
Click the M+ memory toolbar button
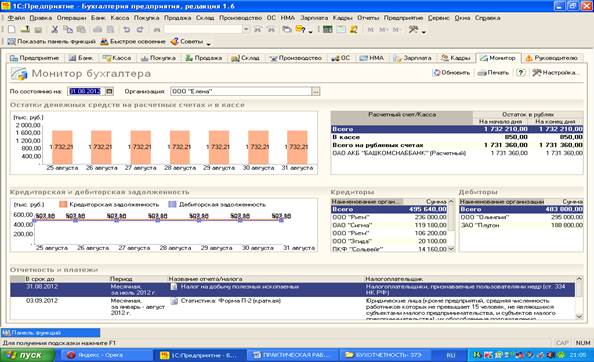tap(383, 29)
